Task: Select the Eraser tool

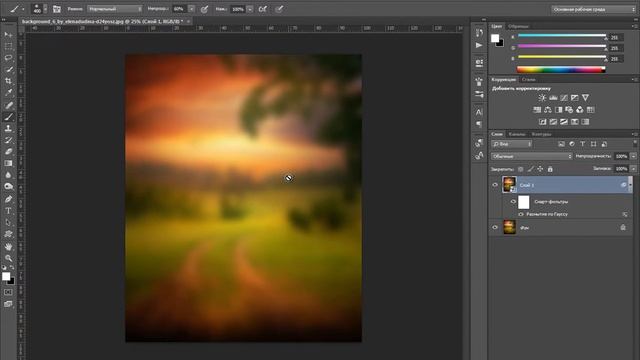Action: point(8,151)
